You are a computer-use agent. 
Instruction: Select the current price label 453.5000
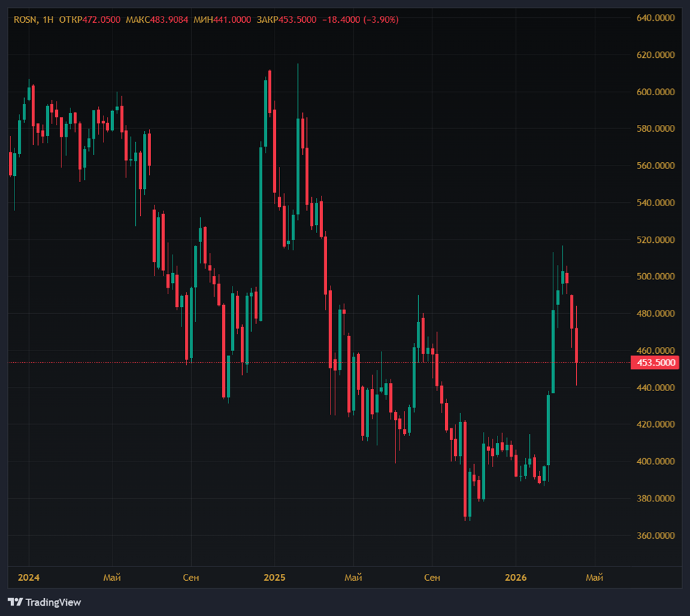(x=654, y=362)
